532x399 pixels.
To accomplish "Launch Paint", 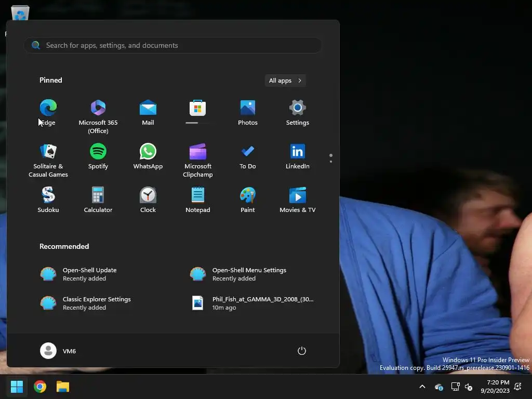I will click(248, 200).
